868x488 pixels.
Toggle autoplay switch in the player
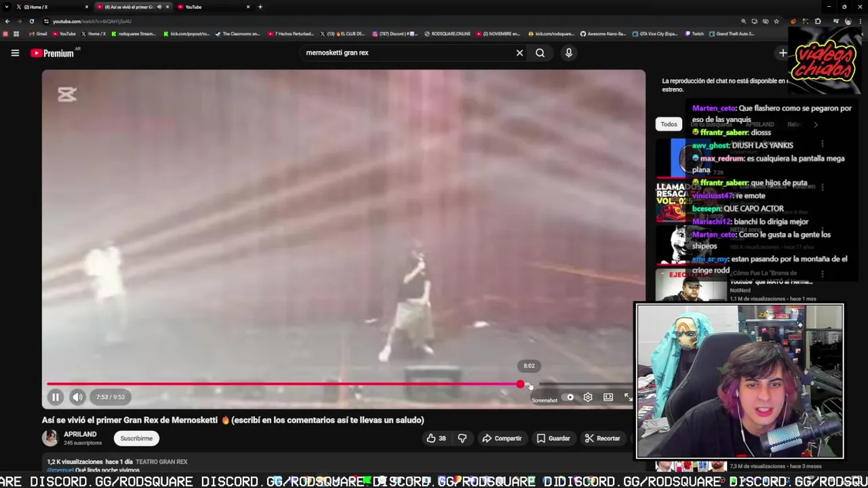570,397
